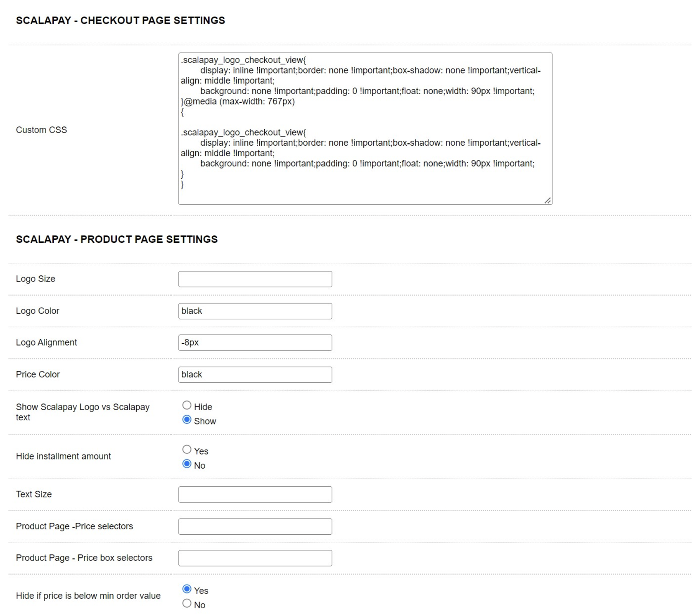Screen dimensions: 692x616
Task: Focus the Logo Color field containing black
Action: click(255, 311)
